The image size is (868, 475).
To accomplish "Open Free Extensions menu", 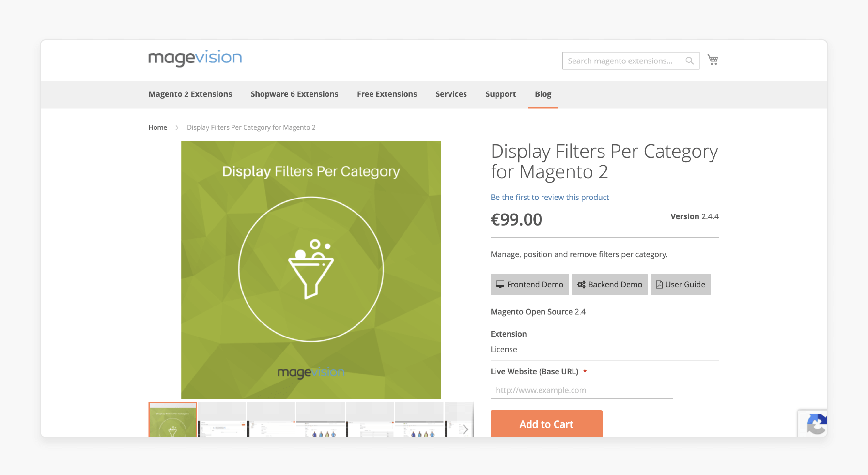I will coord(387,94).
